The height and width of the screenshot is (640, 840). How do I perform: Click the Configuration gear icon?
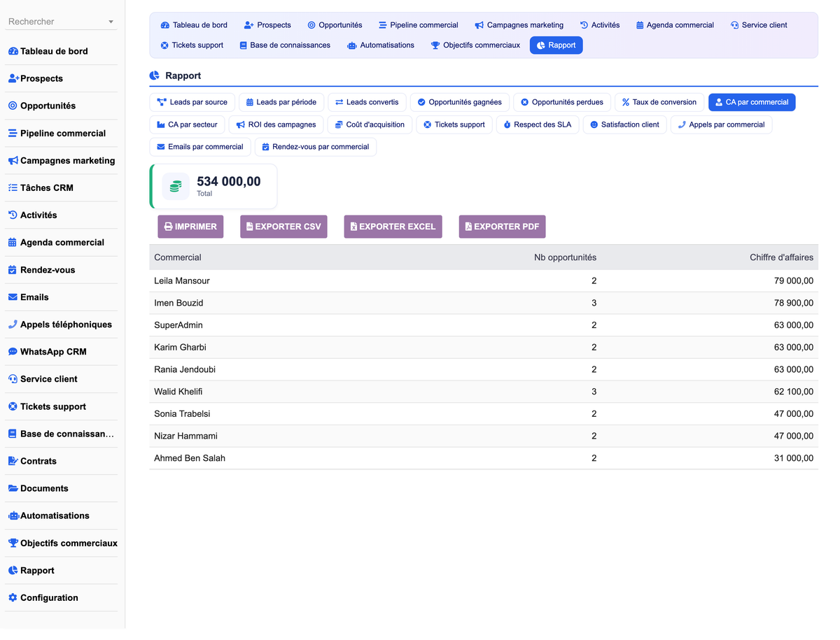(x=13, y=598)
